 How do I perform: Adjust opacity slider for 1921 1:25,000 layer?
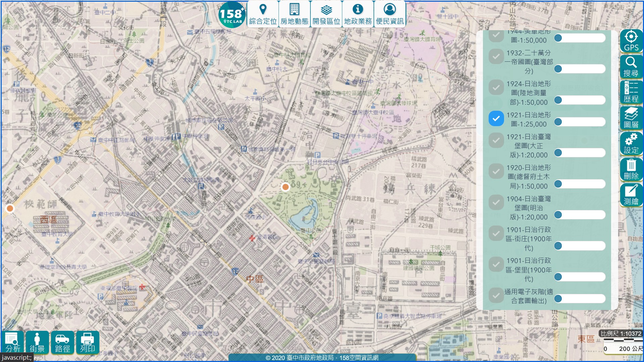click(x=580, y=122)
